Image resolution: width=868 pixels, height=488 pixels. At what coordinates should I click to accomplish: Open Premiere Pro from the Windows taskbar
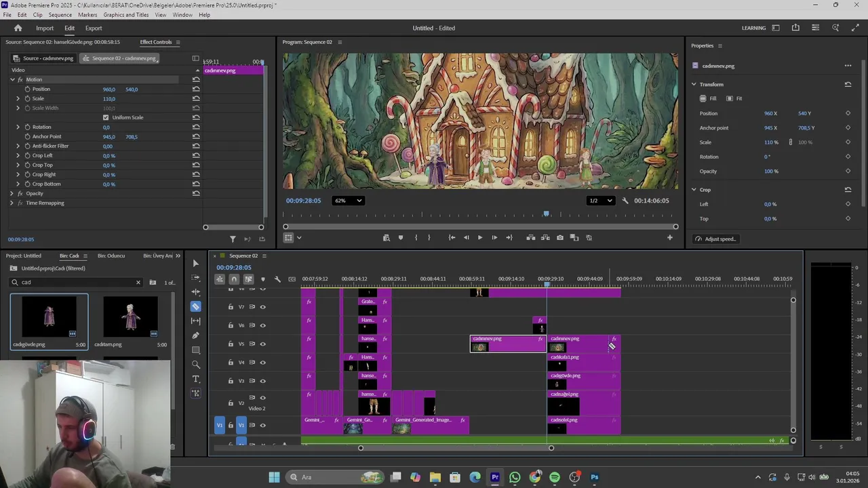click(x=495, y=477)
